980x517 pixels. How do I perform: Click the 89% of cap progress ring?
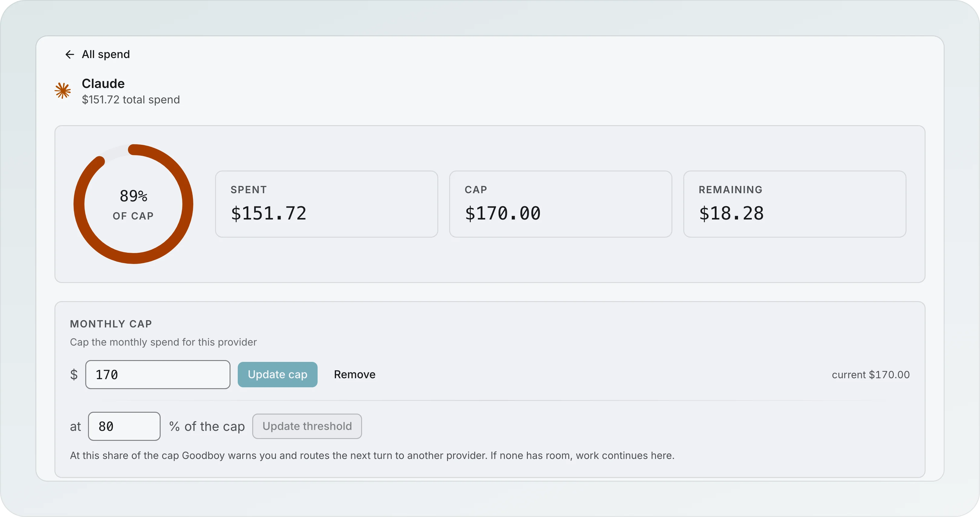pos(133,204)
